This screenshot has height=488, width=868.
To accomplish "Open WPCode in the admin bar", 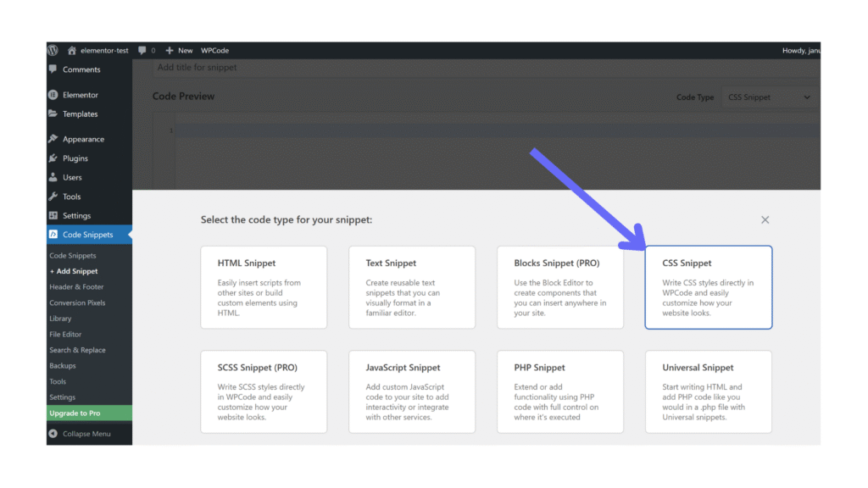I will tap(214, 50).
